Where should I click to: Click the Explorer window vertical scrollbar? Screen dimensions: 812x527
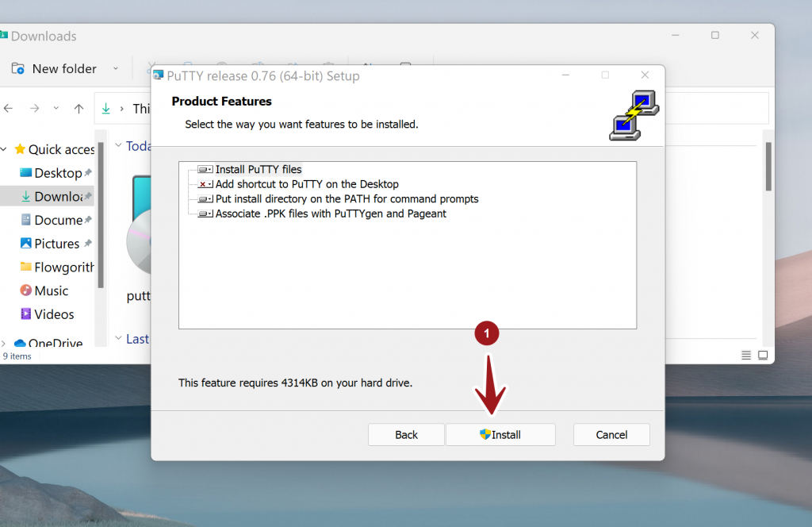pos(768,167)
